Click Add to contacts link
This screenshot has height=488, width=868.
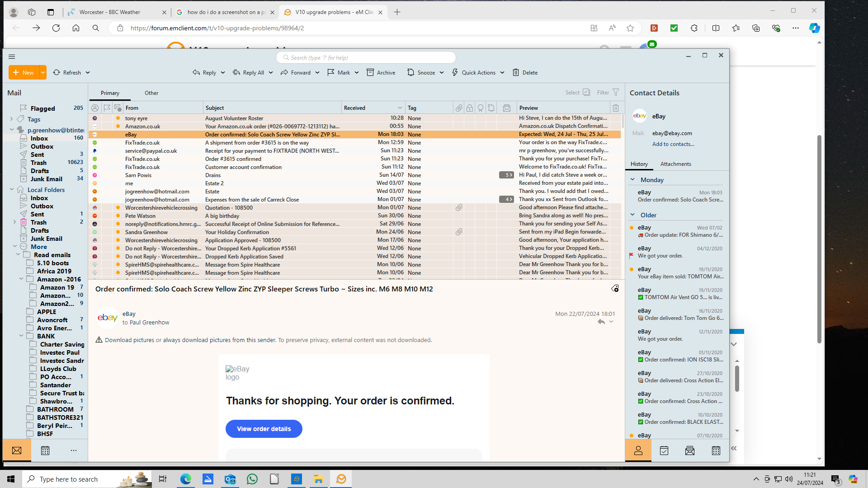point(673,144)
